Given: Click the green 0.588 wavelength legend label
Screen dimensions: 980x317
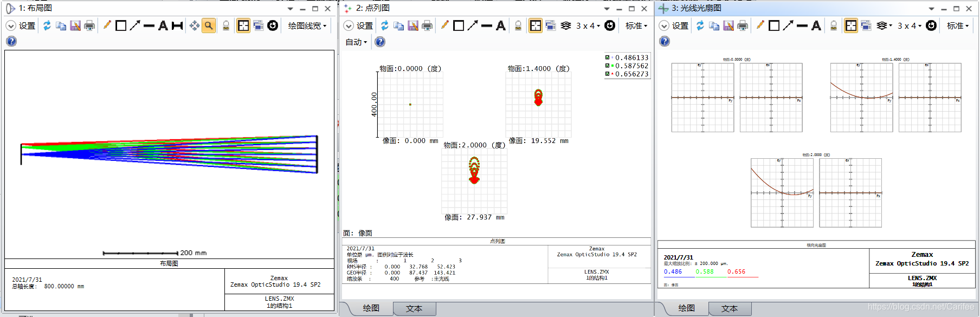Looking at the screenshot, I should (x=705, y=272).
